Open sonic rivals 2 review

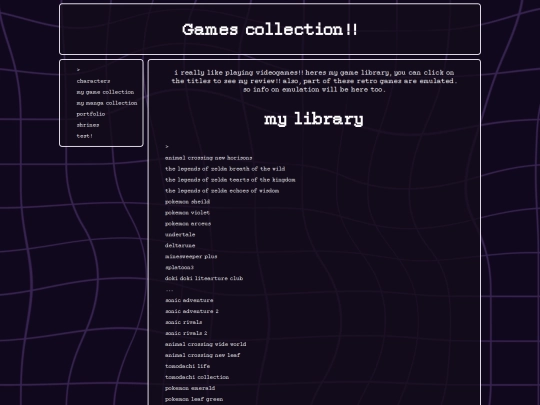(x=186, y=333)
